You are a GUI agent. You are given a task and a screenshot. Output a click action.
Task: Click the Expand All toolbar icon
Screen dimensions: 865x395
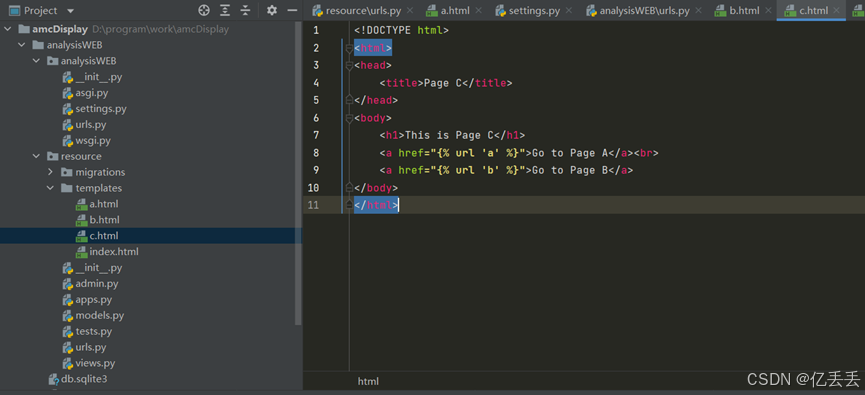(x=225, y=10)
